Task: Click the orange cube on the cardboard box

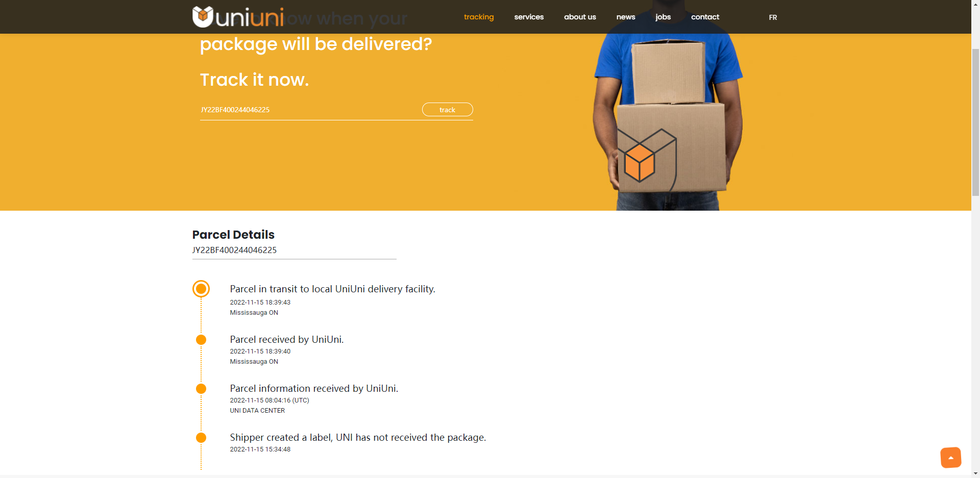Action: click(640, 163)
